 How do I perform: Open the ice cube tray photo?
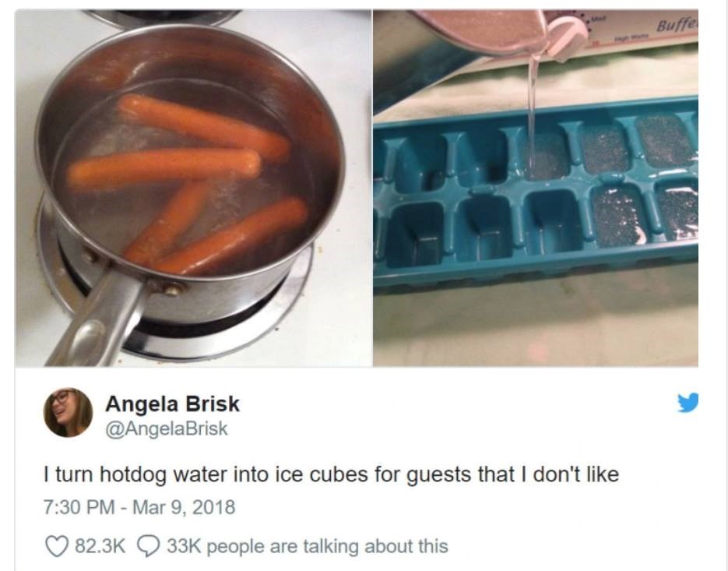(x=536, y=189)
